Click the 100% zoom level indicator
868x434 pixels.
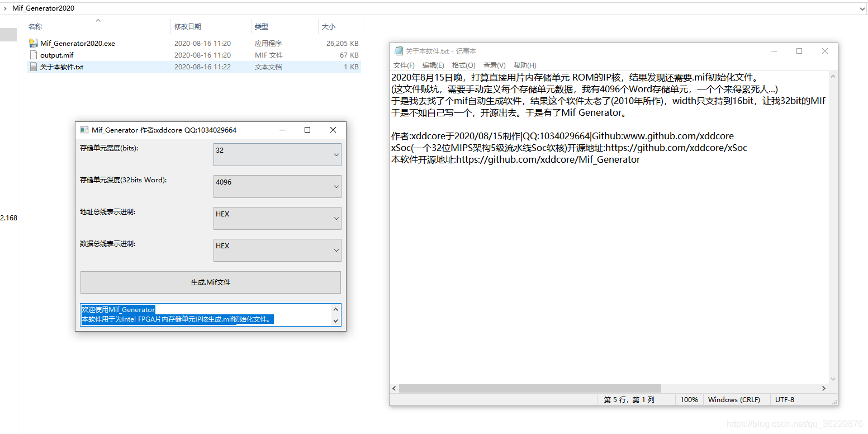coord(689,399)
